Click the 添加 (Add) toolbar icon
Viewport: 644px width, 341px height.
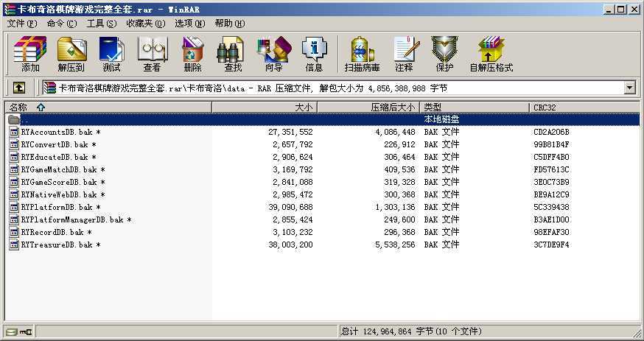[30, 54]
